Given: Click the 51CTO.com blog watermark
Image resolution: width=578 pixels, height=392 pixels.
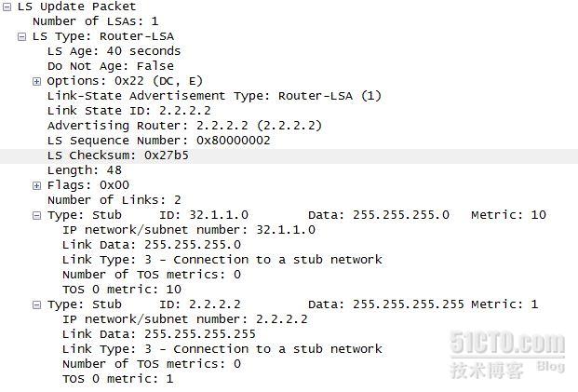Looking at the screenshot, I should pos(507,355).
